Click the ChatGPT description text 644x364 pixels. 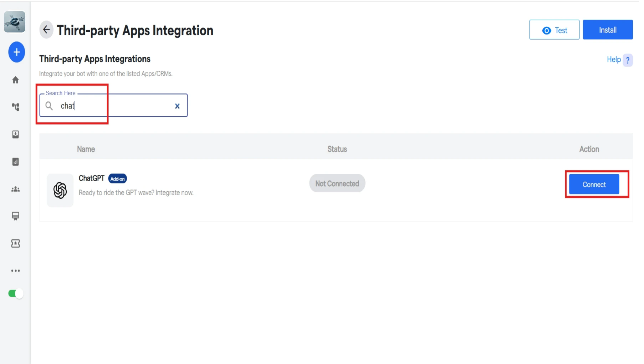[x=136, y=193]
